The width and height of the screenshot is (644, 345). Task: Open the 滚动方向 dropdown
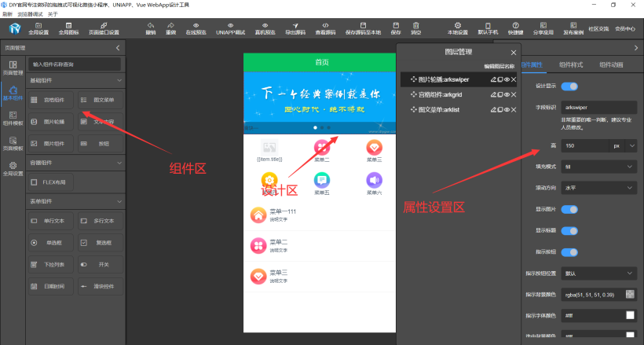(x=598, y=189)
